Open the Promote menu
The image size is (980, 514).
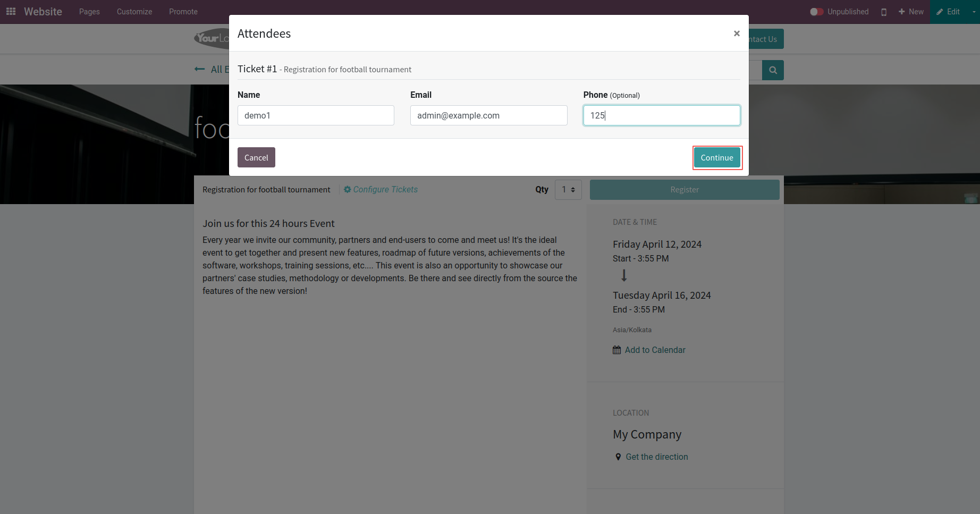pos(183,12)
